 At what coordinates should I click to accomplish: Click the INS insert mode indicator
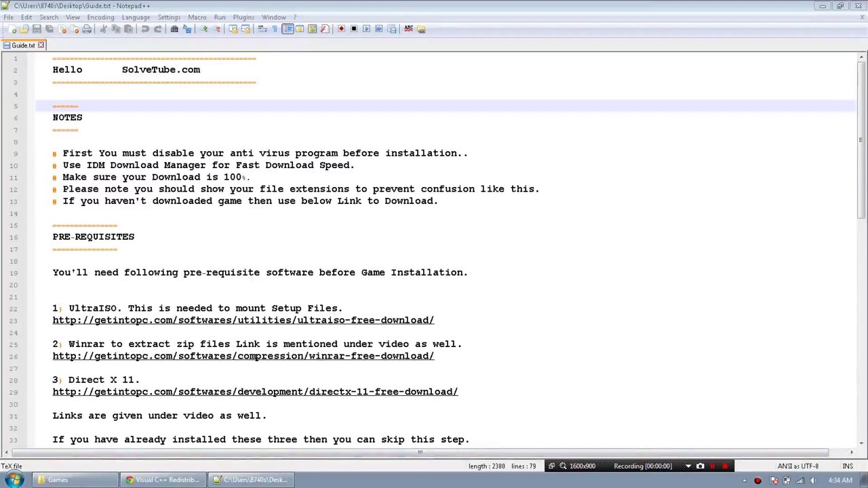[x=848, y=466]
